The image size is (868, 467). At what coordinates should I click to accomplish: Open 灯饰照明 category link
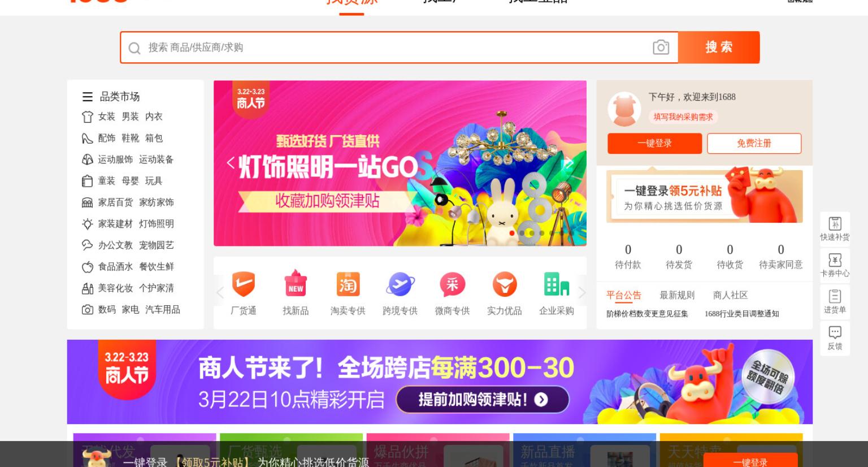(x=157, y=224)
